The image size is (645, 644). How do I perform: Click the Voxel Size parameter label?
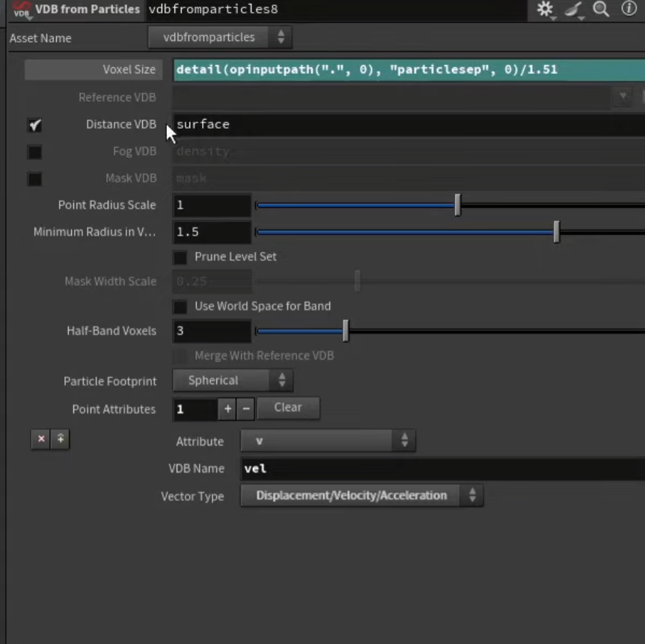[94, 70]
